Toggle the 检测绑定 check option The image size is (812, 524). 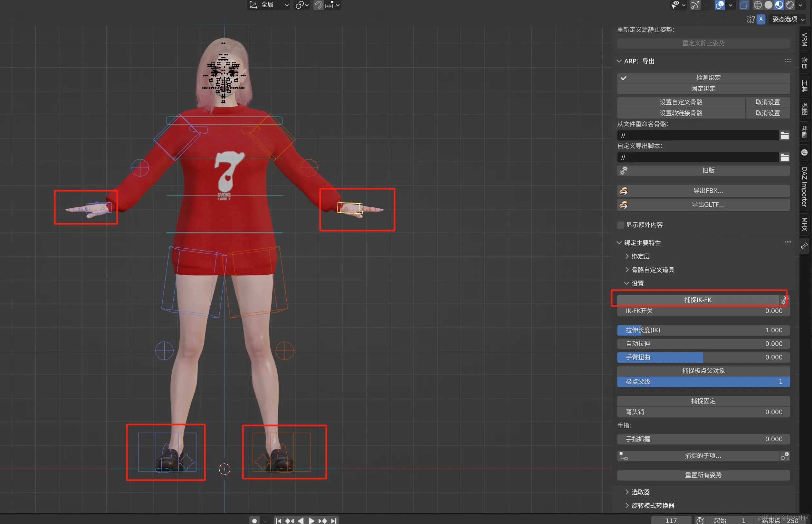click(703, 78)
